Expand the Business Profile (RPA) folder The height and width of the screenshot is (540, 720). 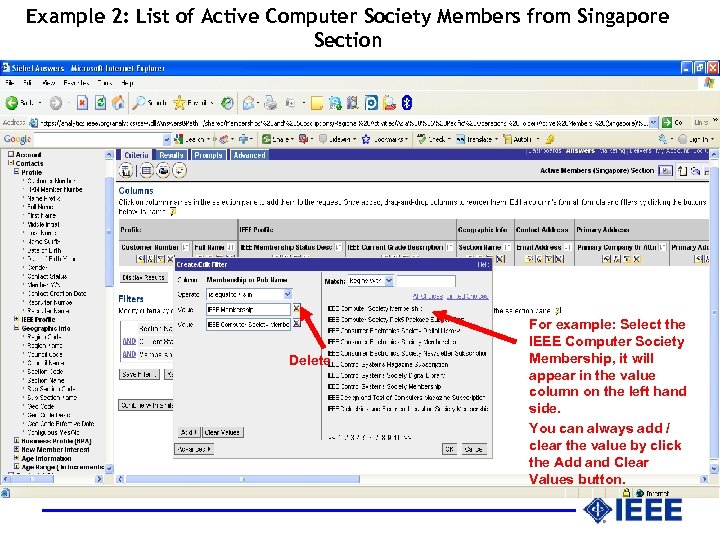pyautogui.click(x=16, y=440)
